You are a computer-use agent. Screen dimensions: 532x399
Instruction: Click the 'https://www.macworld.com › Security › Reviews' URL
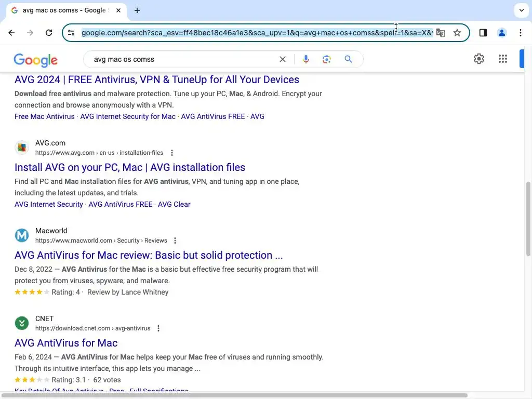coord(101,241)
